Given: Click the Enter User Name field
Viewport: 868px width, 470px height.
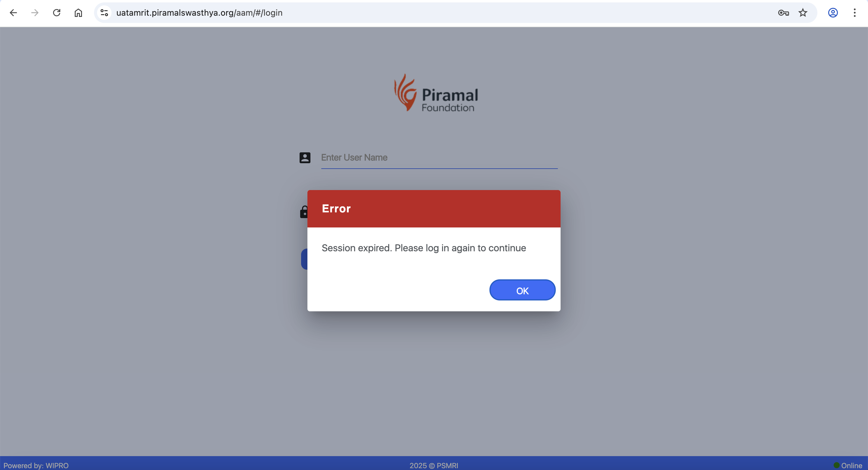Looking at the screenshot, I should (439, 157).
